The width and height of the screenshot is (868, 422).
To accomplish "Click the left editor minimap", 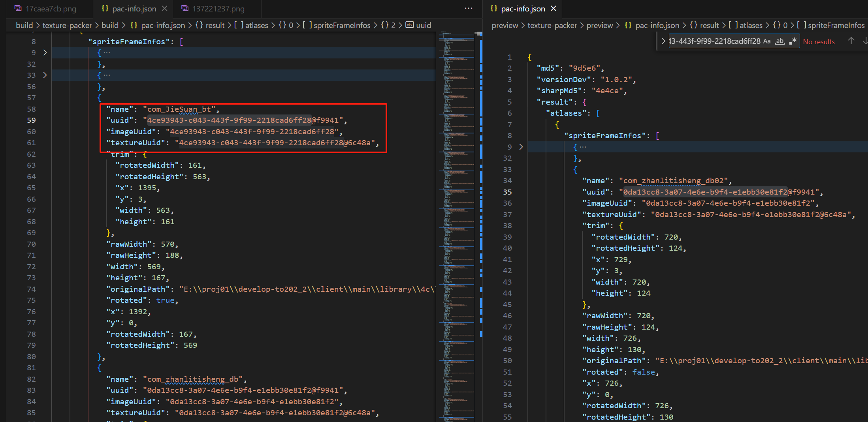I will tap(457, 227).
